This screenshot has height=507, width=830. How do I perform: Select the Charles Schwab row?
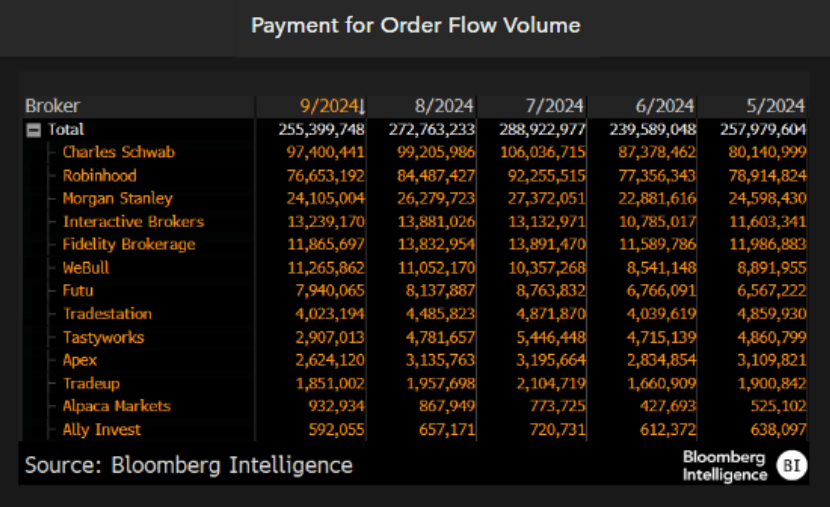pyautogui.click(x=118, y=152)
